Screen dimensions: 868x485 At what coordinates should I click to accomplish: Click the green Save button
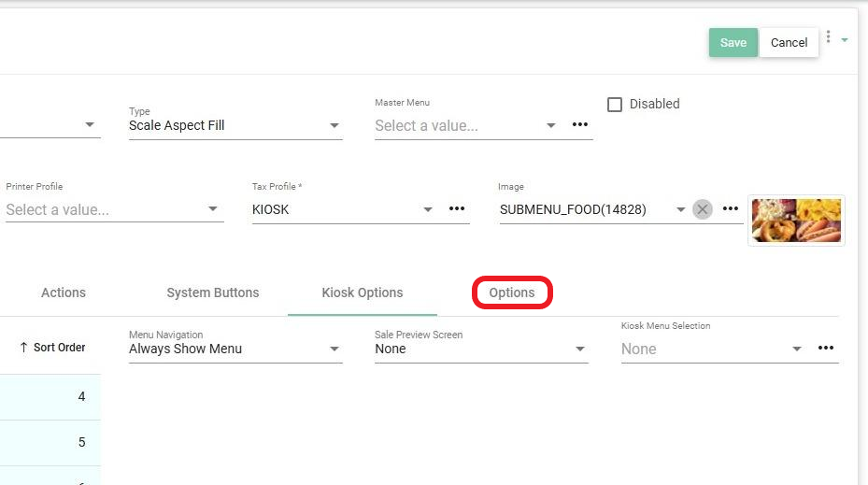point(733,42)
